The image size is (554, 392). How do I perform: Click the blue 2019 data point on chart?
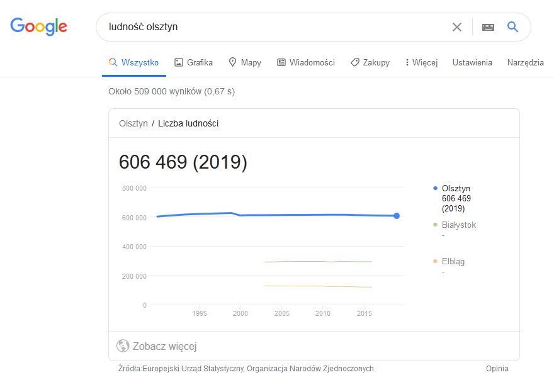[397, 216]
